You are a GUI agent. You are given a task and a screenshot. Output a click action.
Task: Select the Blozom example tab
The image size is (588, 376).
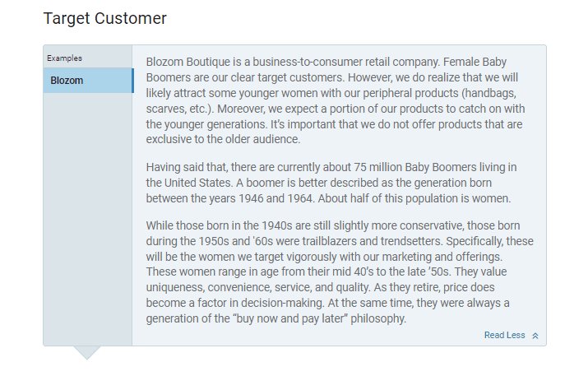coord(88,81)
